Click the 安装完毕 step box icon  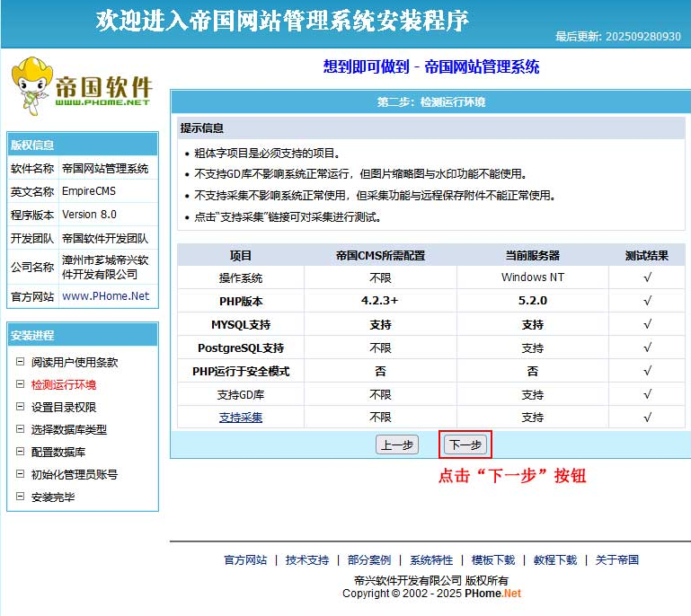(x=21, y=497)
